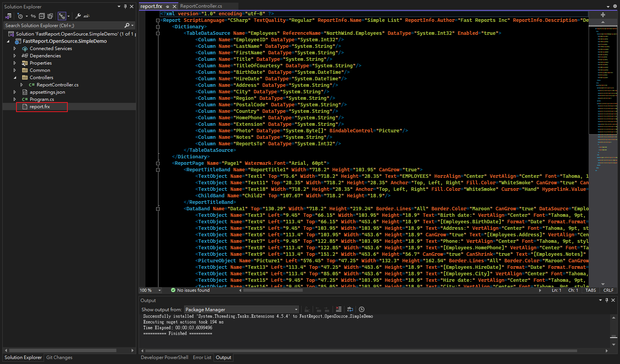Image resolution: width=620 pixels, height=364 pixels.
Task: Click the No issues found status indicator
Action: [190, 290]
